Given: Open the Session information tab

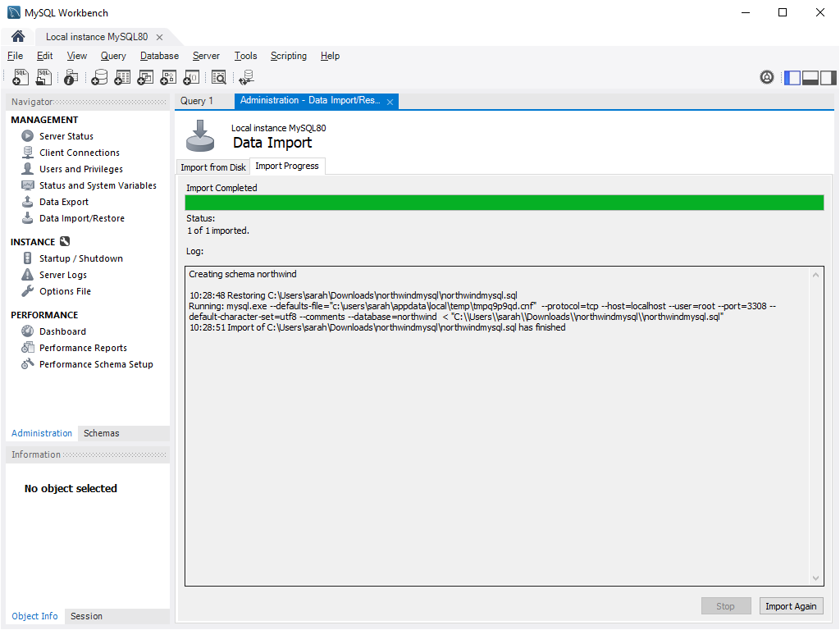Looking at the screenshot, I should [86, 616].
